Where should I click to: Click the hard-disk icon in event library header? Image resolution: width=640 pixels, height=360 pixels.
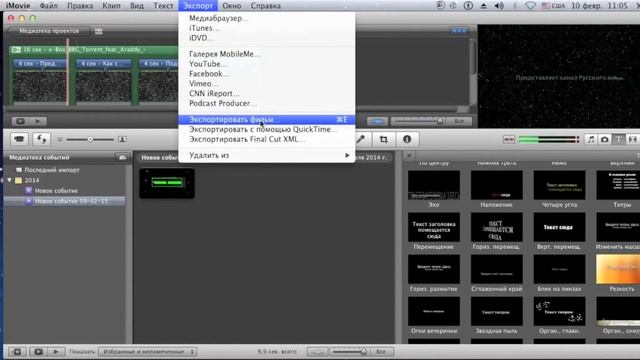[x=122, y=157]
